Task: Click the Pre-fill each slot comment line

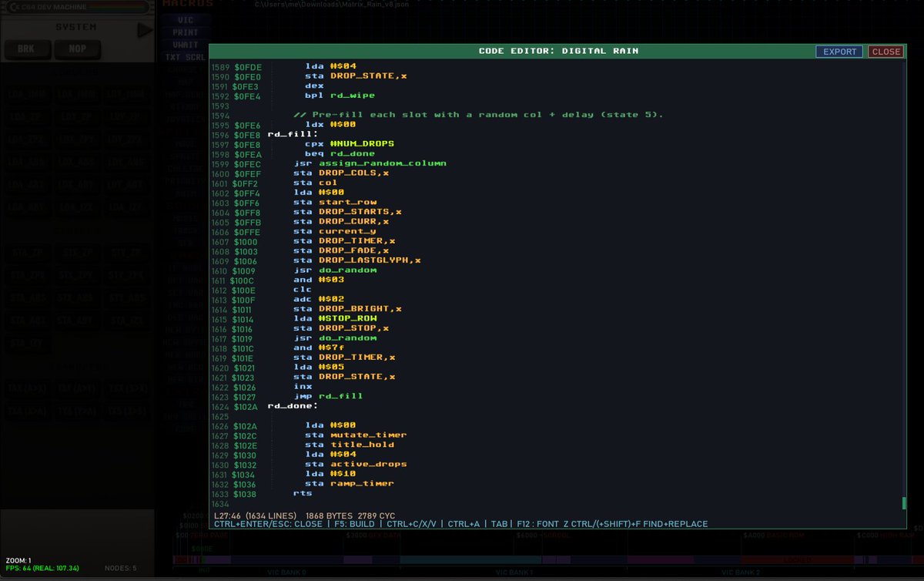Action: pyautogui.click(x=478, y=115)
